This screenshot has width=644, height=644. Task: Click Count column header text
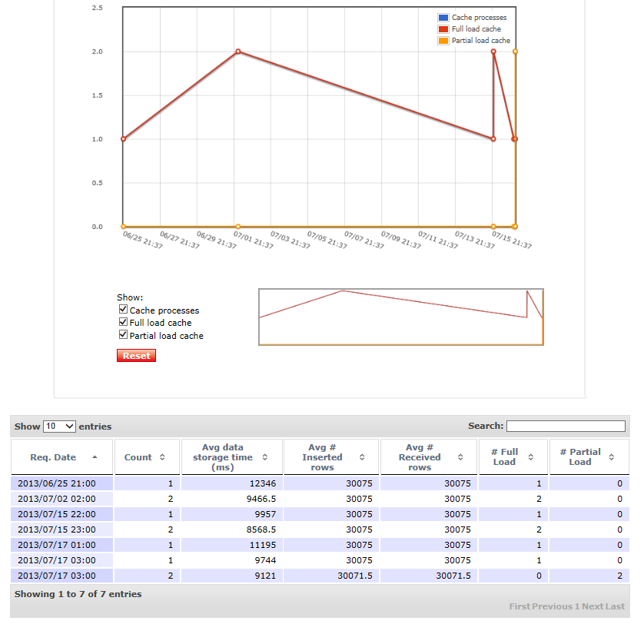(x=138, y=457)
